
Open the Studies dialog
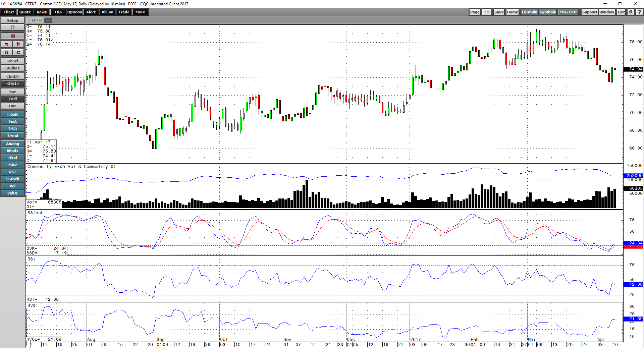tap(12, 68)
